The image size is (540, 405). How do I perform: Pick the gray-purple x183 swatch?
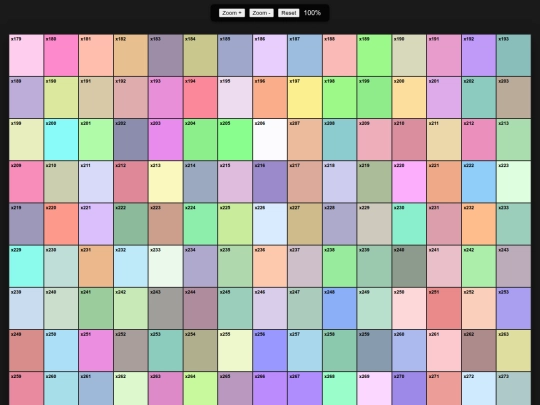click(165, 55)
